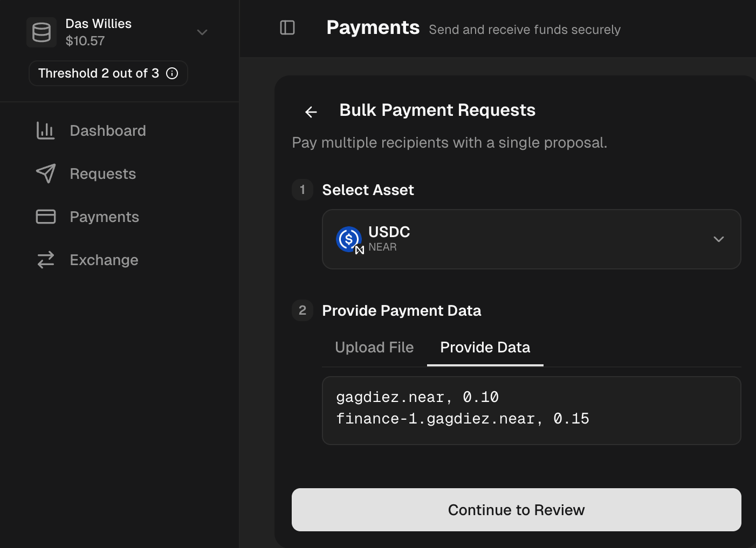Select the Dashboard chart icon in the sidebar
This screenshot has width=756, height=548.
pyautogui.click(x=45, y=130)
